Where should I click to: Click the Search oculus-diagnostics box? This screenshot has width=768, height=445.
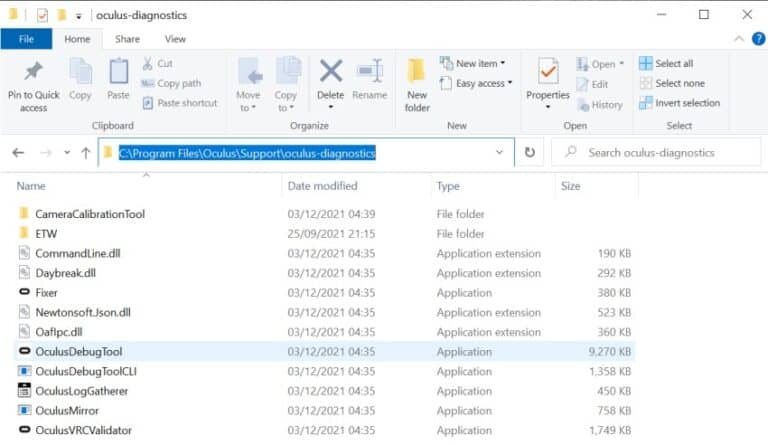coord(656,153)
